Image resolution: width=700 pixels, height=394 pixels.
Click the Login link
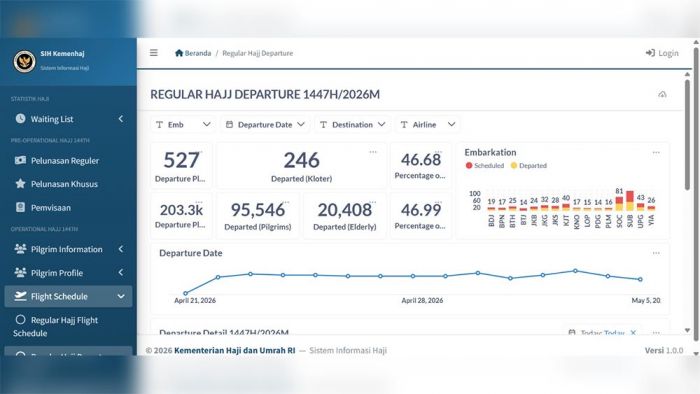662,53
